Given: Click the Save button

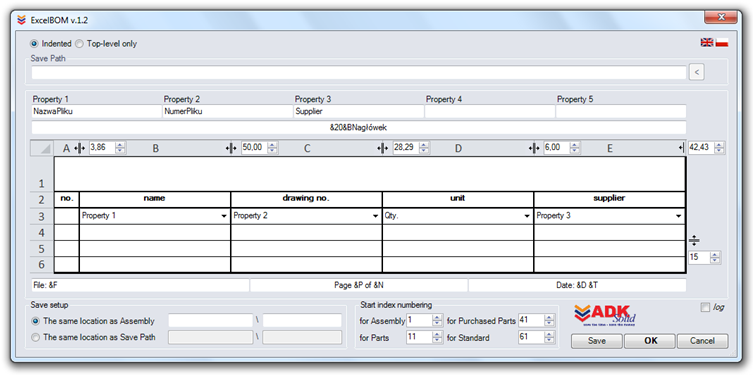Looking at the screenshot, I should [x=597, y=341].
